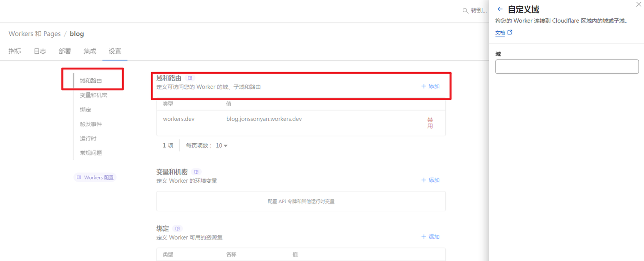
Task: Click the plus icon on 添加 for domains
Action: pyautogui.click(x=424, y=86)
